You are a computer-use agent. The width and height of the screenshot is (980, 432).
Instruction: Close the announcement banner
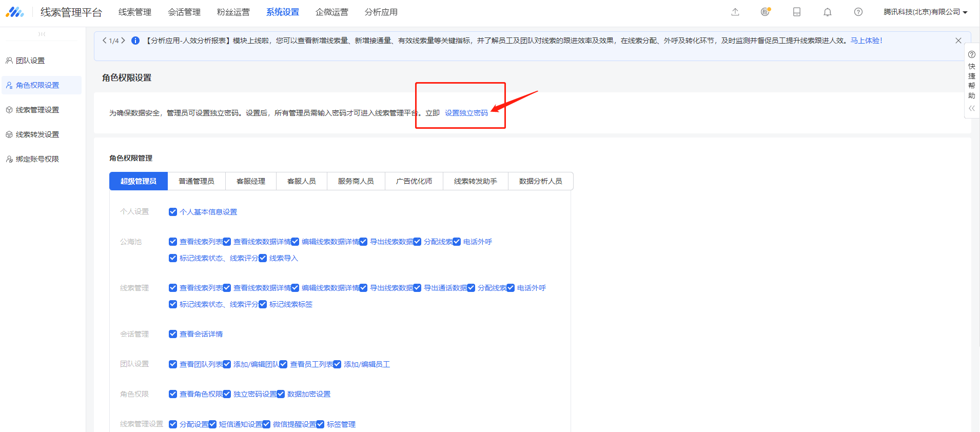pos(958,41)
